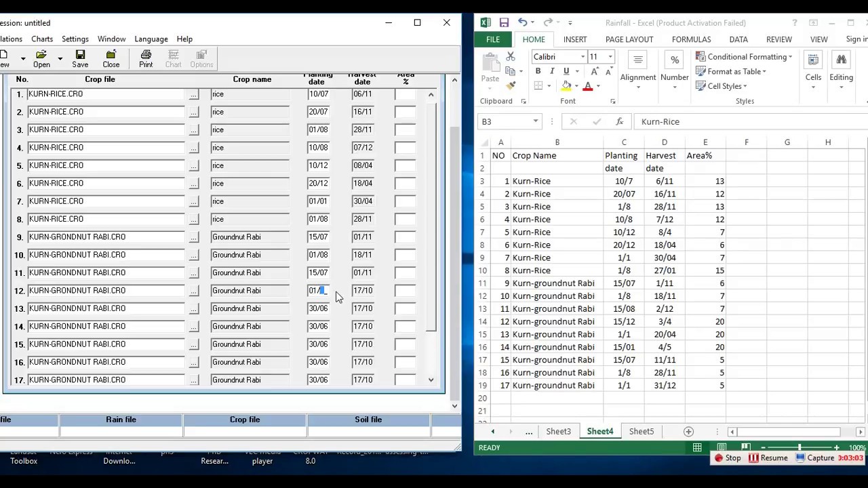Open the fill color dropdown arrow
Viewport: 868px width, 488px height.
point(577,86)
